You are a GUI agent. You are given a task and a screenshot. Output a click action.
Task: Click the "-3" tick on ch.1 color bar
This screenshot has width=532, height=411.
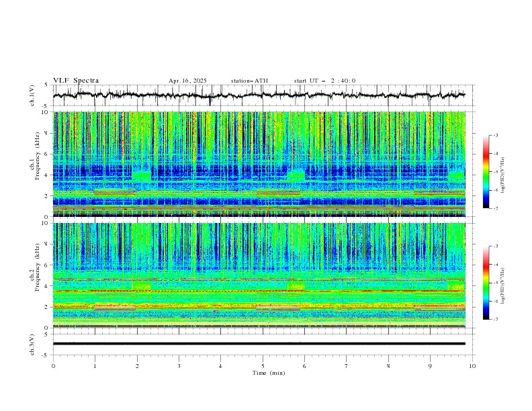496,135
